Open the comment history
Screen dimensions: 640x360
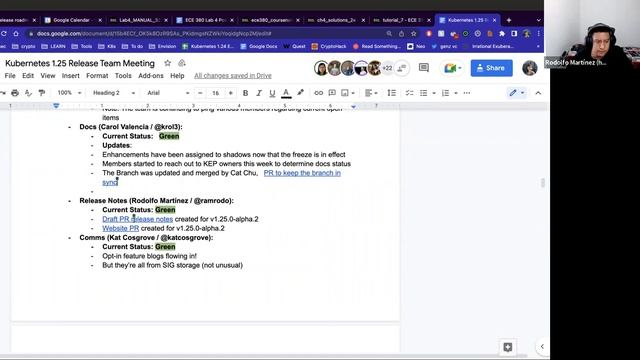click(424, 68)
